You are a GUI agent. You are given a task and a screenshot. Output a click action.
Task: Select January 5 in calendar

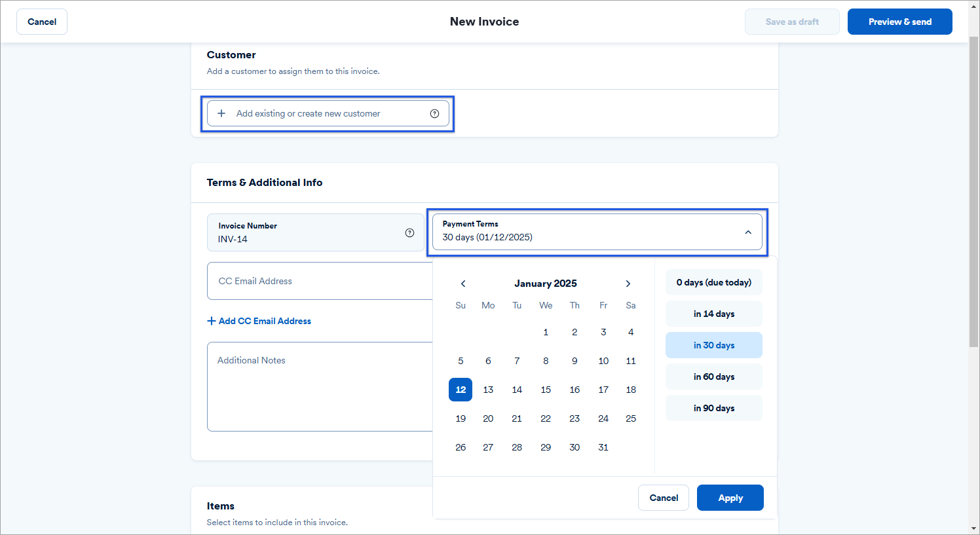pos(461,361)
